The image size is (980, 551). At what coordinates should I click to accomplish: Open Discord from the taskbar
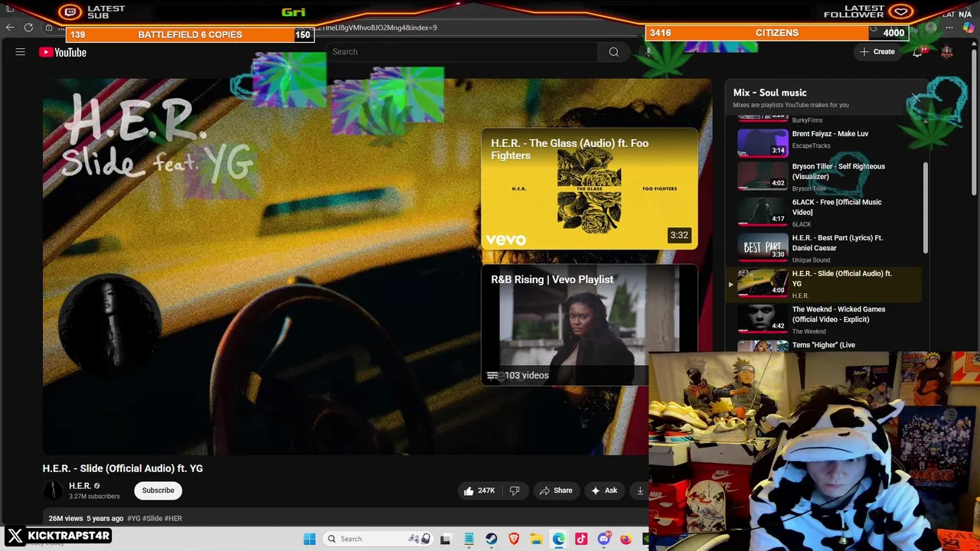603,539
